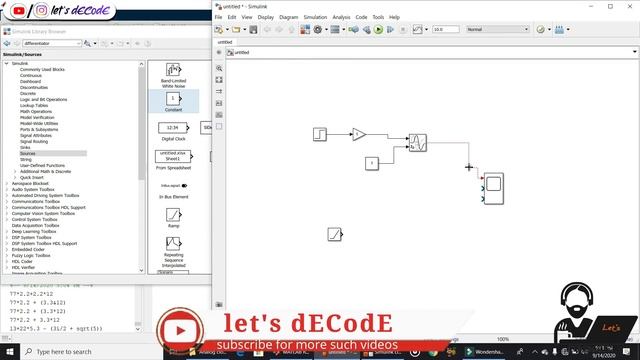Open the Library Browser icon in Simulink toolbar

(305, 29)
